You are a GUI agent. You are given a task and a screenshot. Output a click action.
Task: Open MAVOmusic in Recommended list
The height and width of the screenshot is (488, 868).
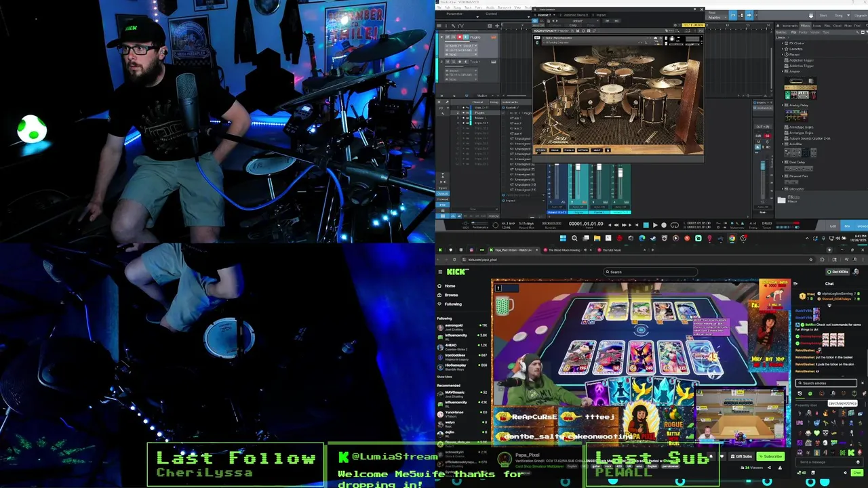(462, 394)
